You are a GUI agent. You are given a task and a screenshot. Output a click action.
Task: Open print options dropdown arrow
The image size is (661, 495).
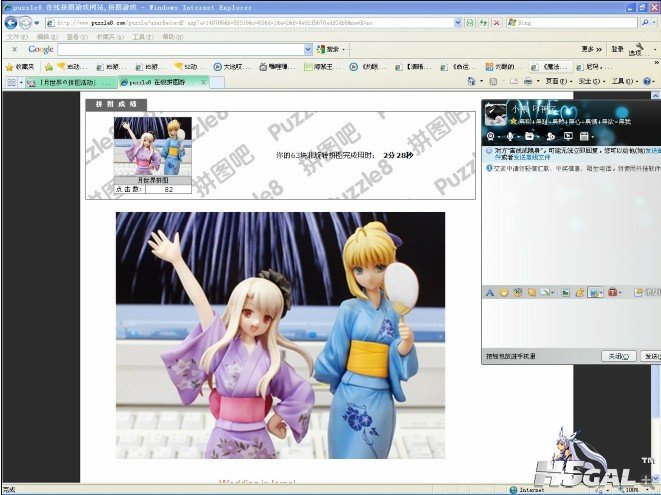538,81
